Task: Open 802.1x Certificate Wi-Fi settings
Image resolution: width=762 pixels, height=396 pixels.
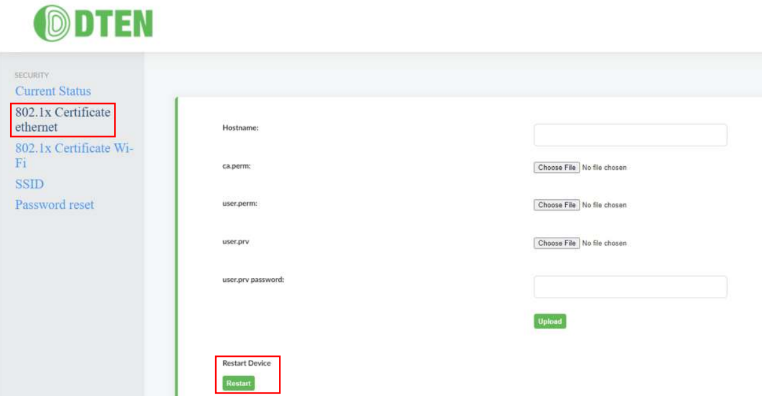Action: pyautogui.click(x=74, y=155)
